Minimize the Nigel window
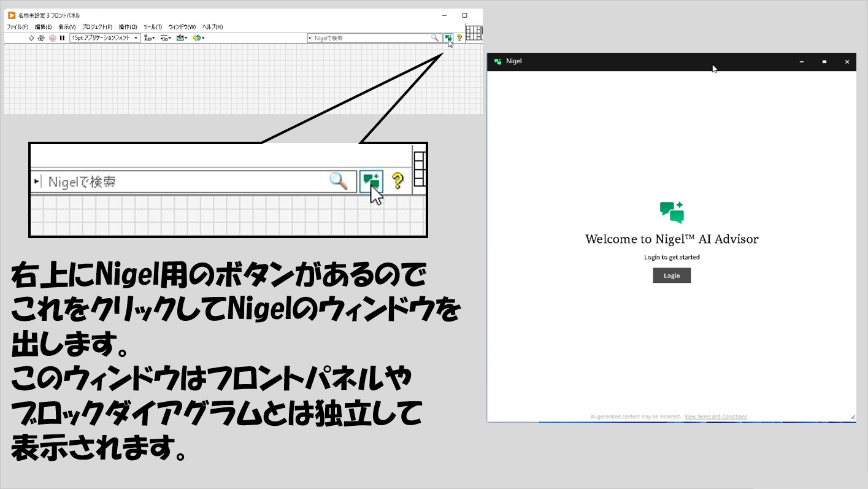The image size is (868, 489). (x=802, y=62)
